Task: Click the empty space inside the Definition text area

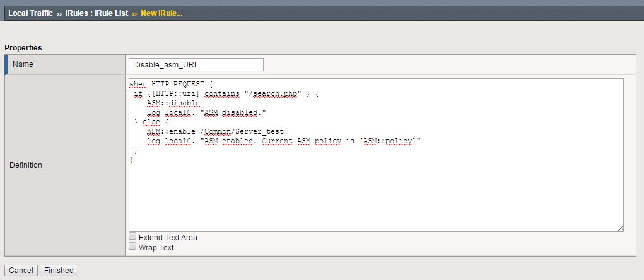Action: click(375, 195)
